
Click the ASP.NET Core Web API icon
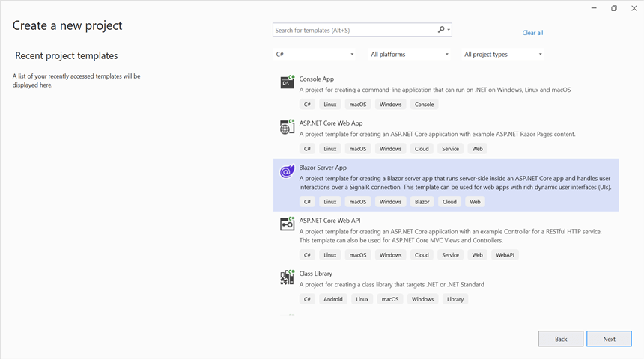(286, 224)
